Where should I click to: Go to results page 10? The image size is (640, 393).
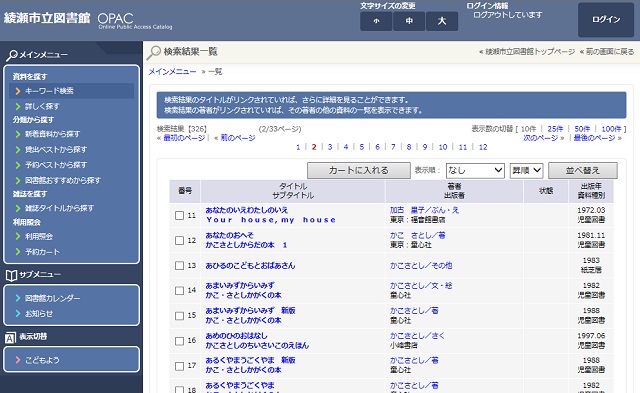click(x=443, y=147)
